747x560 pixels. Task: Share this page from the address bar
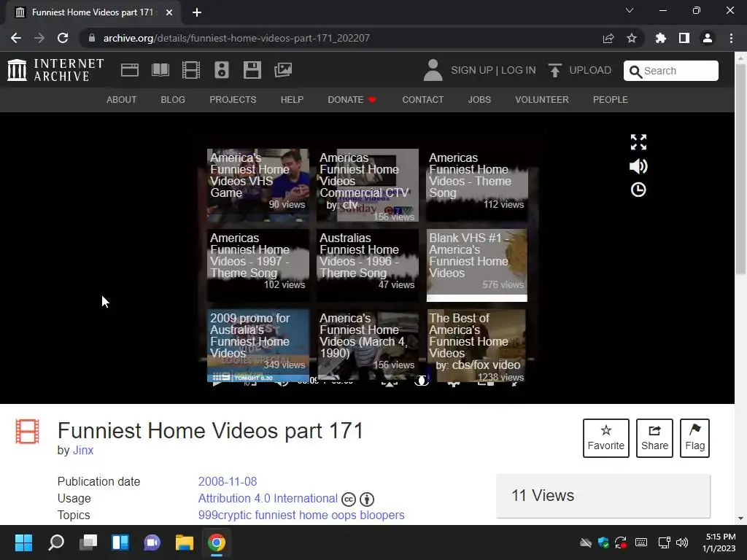click(x=608, y=38)
